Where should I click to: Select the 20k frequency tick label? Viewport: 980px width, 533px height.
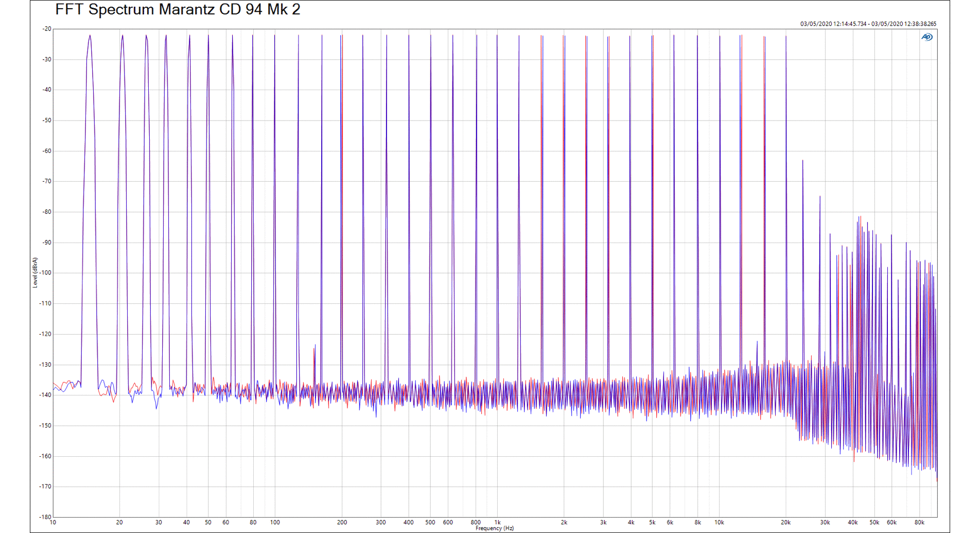pos(785,522)
